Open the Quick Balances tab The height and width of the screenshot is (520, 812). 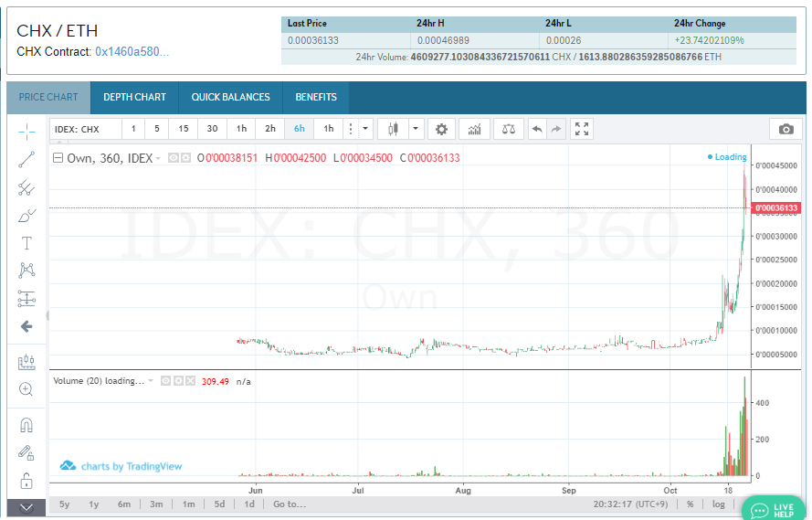click(x=230, y=97)
